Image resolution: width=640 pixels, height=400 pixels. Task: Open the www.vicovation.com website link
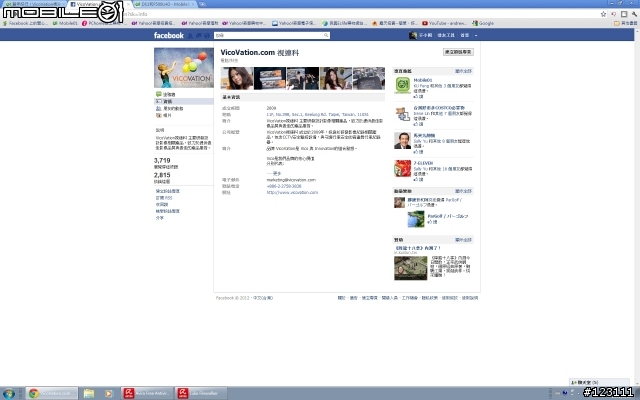(x=292, y=192)
